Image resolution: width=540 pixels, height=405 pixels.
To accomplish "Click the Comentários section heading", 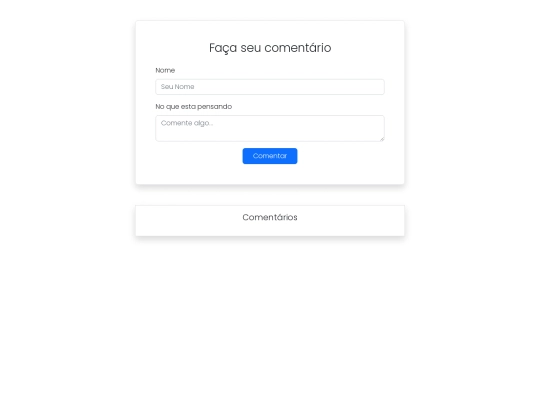I will click(x=270, y=217).
